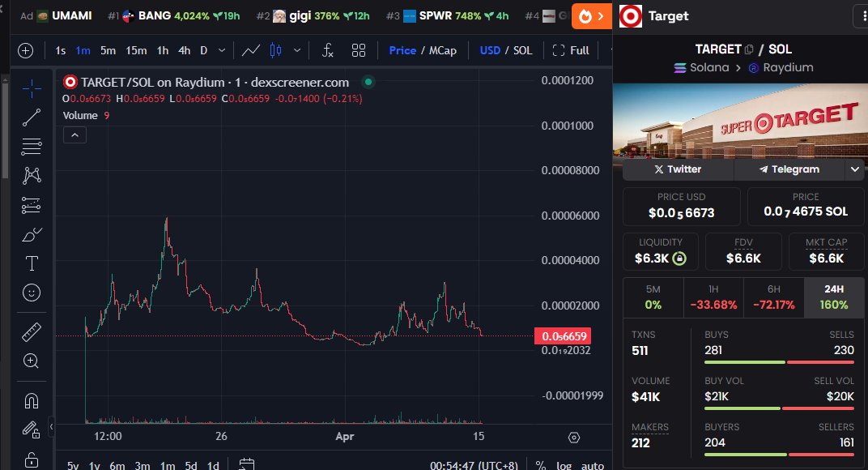Select the 5M change tab
This screenshot has width=868, height=470.
coord(653,297)
